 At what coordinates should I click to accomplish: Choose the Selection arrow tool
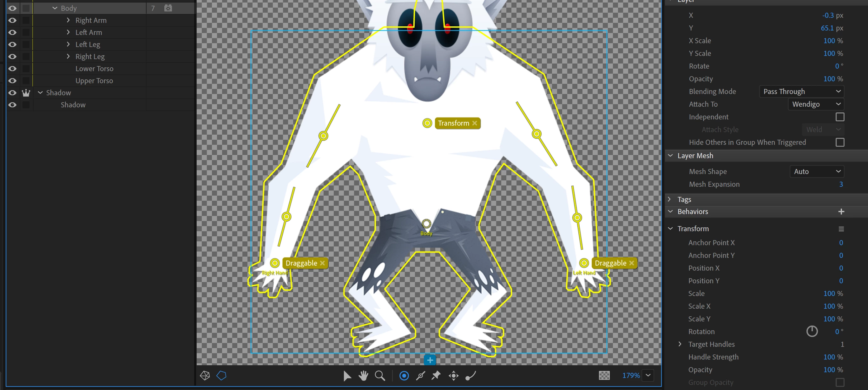click(x=347, y=375)
